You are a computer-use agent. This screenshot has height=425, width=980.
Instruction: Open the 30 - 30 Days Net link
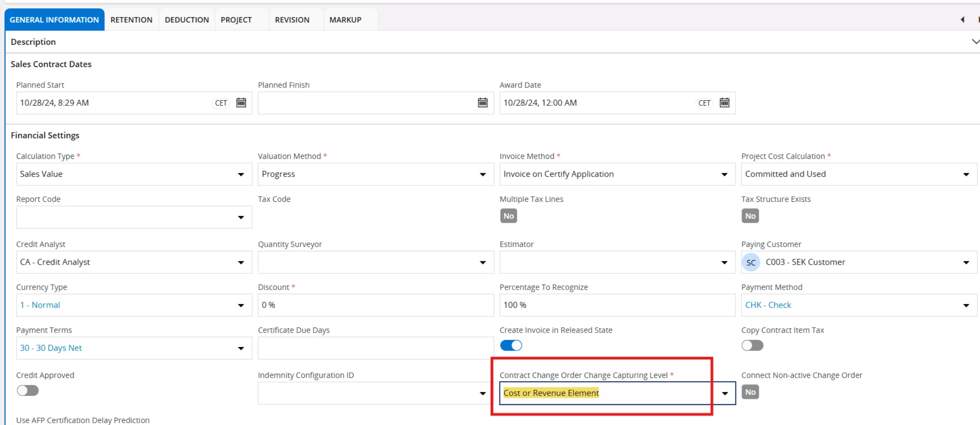(51, 348)
